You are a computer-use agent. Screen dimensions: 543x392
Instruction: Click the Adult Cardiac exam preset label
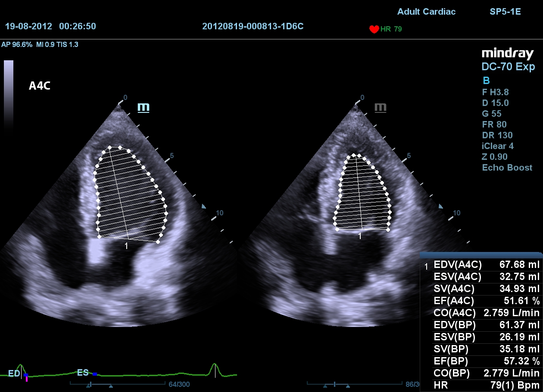point(426,12)
